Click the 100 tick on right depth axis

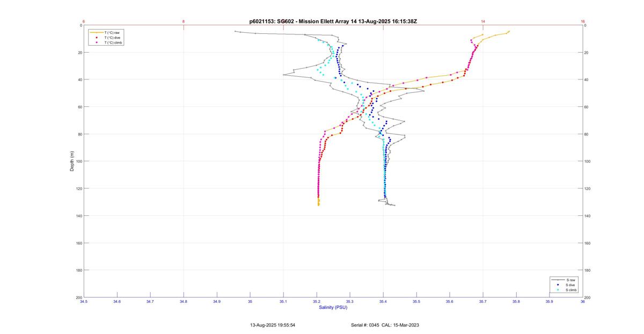[x=588, y=162]
